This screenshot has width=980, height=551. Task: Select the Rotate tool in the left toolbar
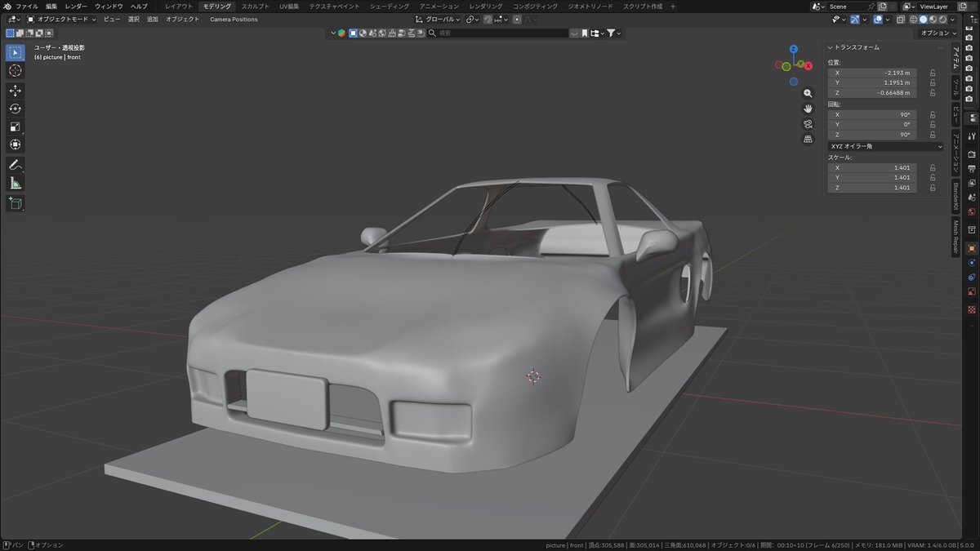click(16, 109)
